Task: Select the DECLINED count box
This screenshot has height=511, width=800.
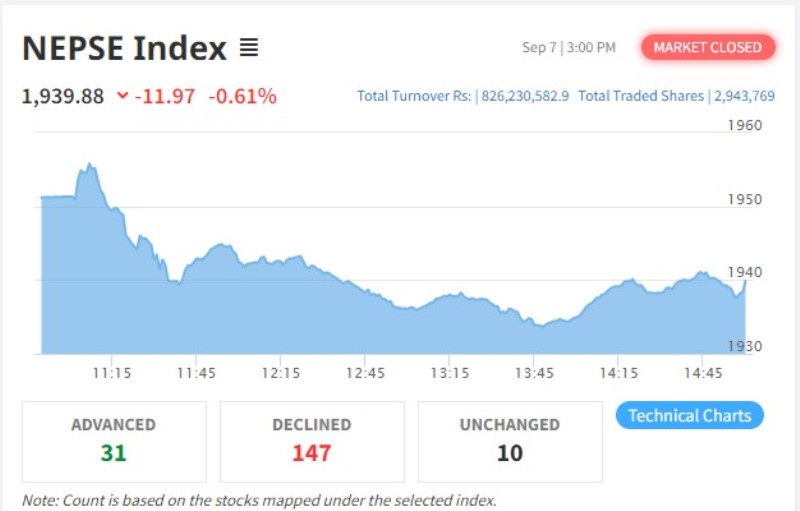Action: click(312, 442)
